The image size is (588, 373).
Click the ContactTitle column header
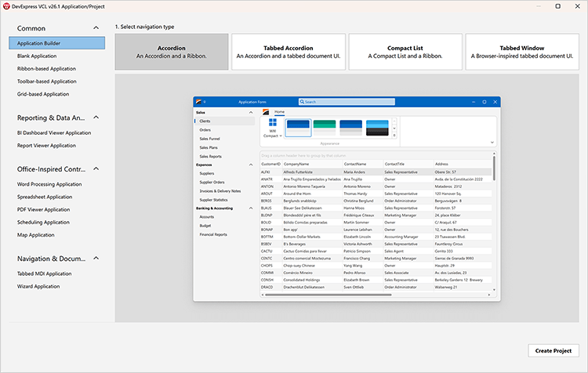pyautogui.click(x=408, y=164)
